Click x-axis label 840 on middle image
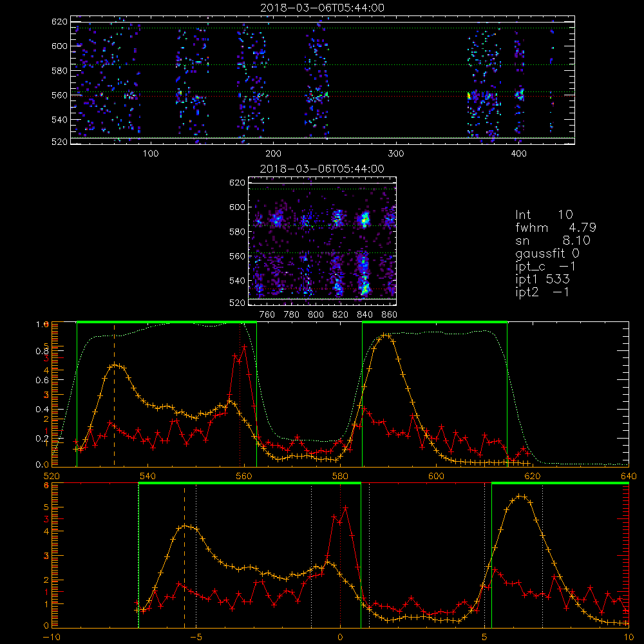 click(365, 315)
